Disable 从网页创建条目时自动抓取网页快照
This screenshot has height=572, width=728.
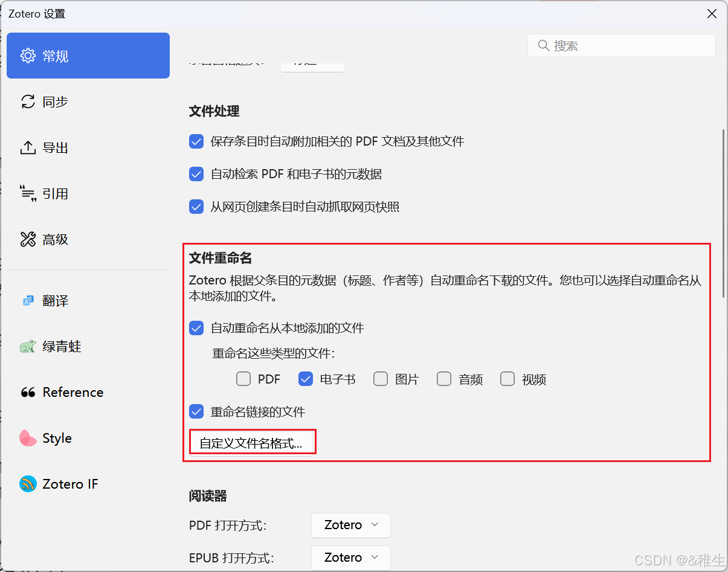coord(196,207)
